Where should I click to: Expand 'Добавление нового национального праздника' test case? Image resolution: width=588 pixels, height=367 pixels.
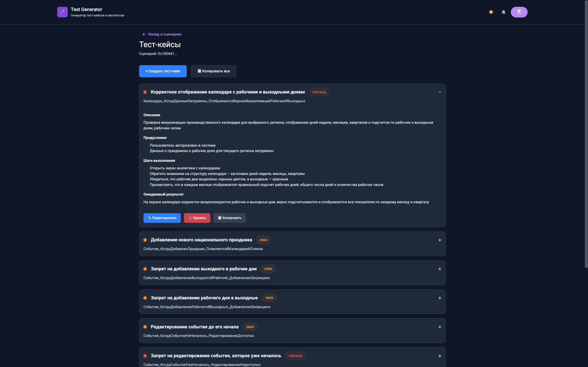click(440, 240)
